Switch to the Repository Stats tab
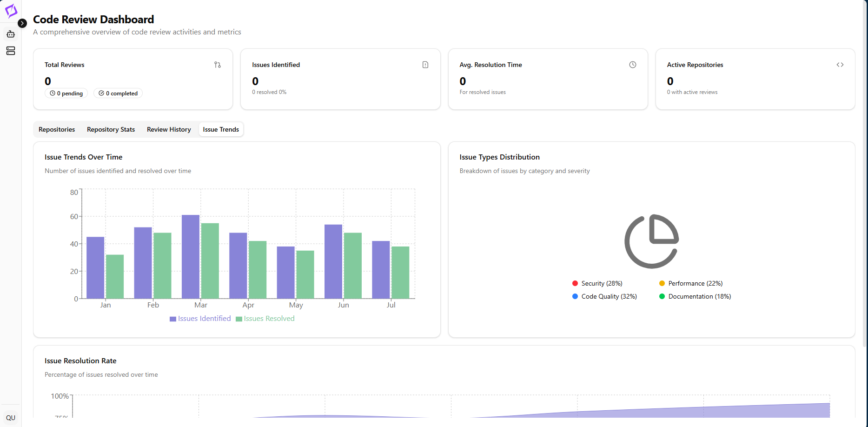The image size is (868, 427). coord(111,129)
